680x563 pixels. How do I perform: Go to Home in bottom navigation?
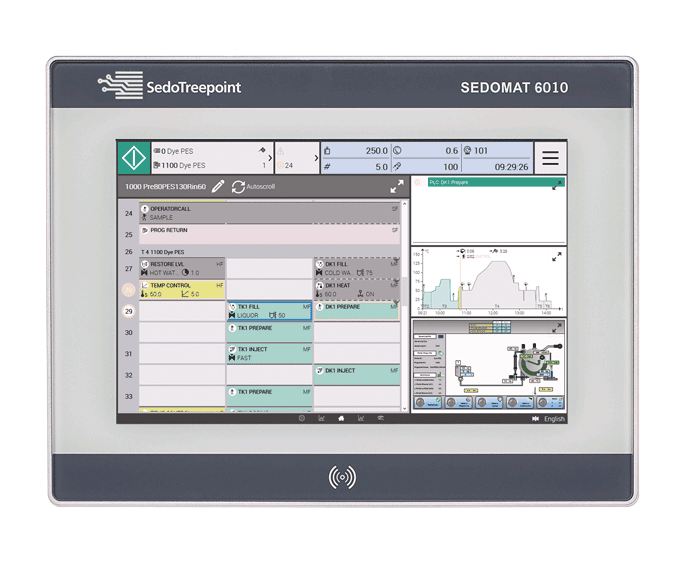coord(341,418)
